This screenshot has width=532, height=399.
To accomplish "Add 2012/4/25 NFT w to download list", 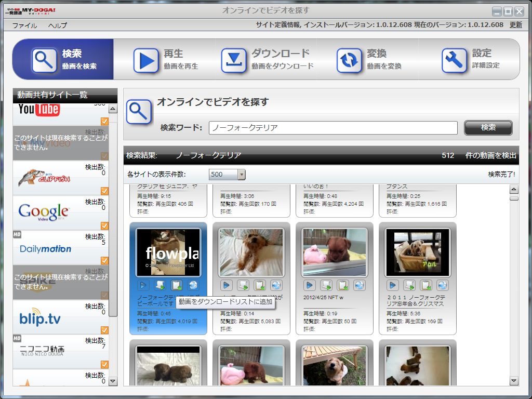I will click(x=343, y=285).
